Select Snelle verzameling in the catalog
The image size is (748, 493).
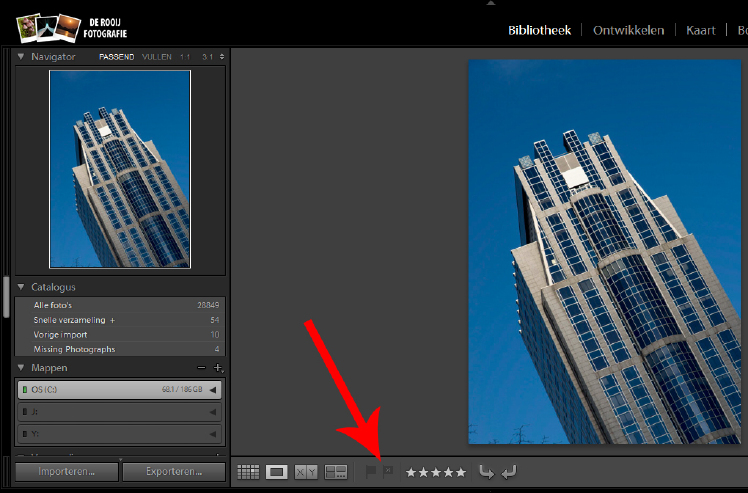(120, 320)
